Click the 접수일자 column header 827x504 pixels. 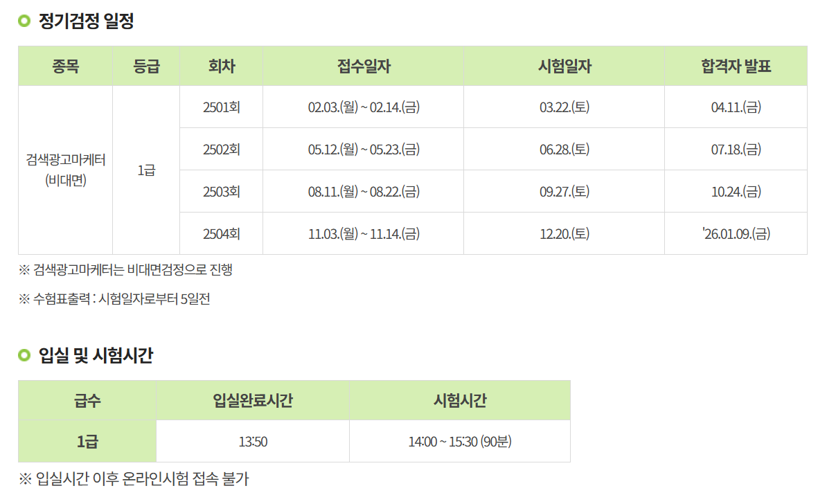(364, 66)
